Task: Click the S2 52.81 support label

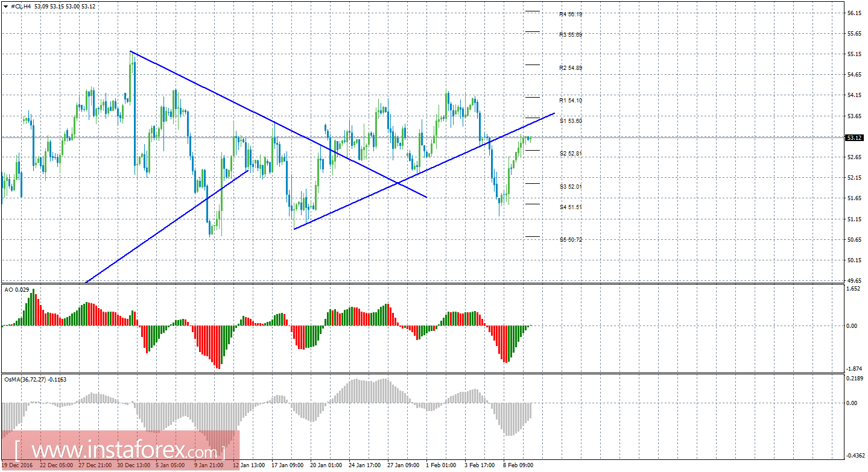Action: [570, 154]
